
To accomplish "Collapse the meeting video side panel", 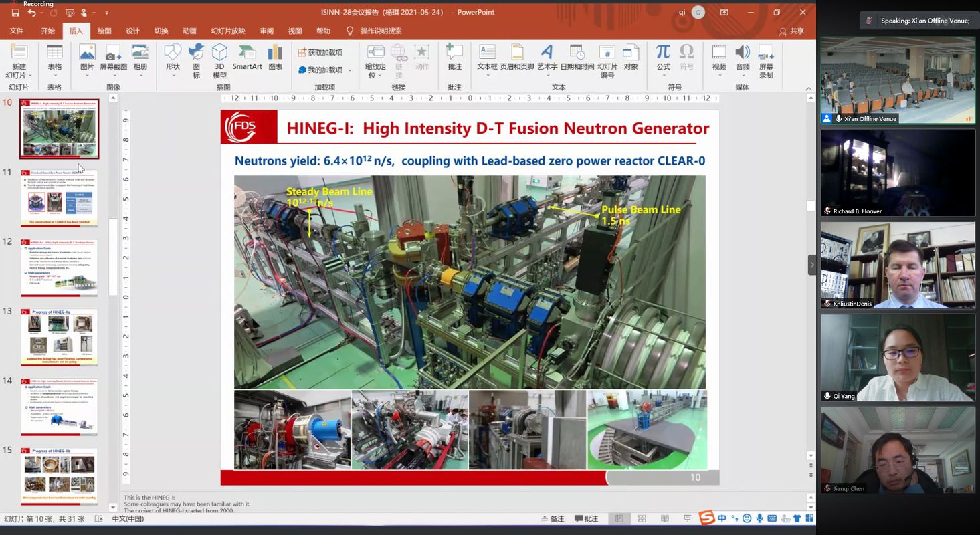I will pyautogui.click(x=812, y=265).
